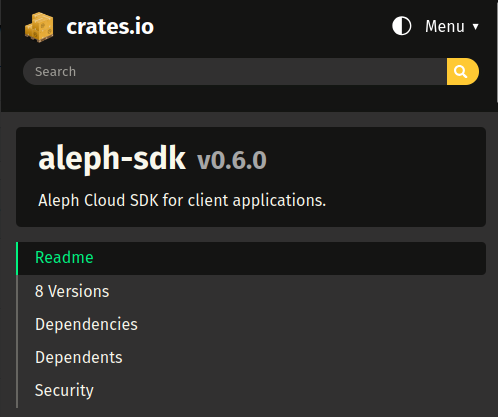The width and height of the screenshot is (498, 417).
Task: Click the yellow magnifier search button
Action: 463,72
